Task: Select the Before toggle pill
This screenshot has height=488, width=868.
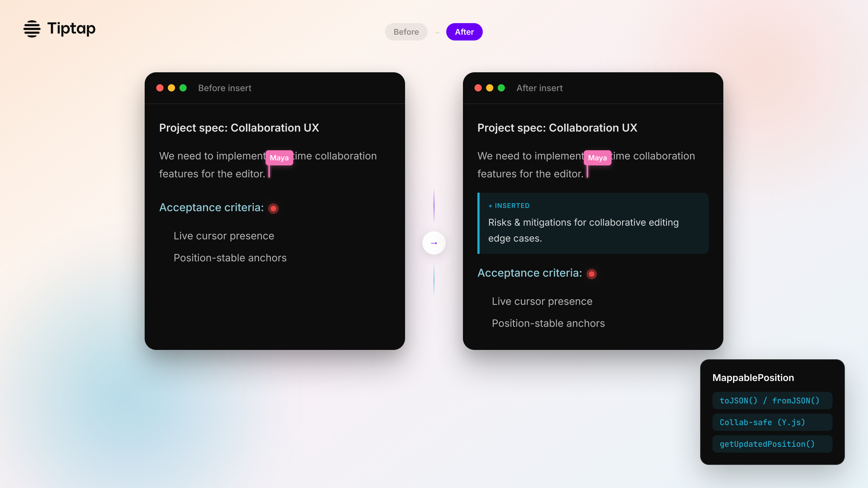Action: coord(406,32)
